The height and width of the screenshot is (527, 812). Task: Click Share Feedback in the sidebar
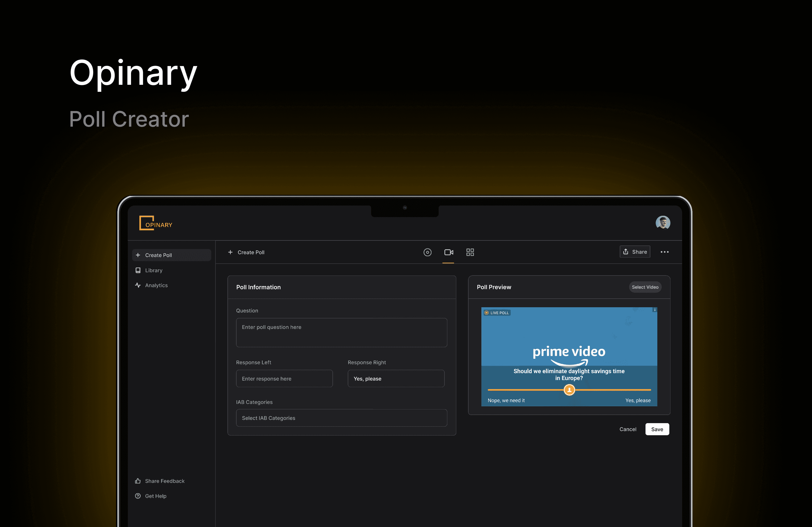coord(164,481)
